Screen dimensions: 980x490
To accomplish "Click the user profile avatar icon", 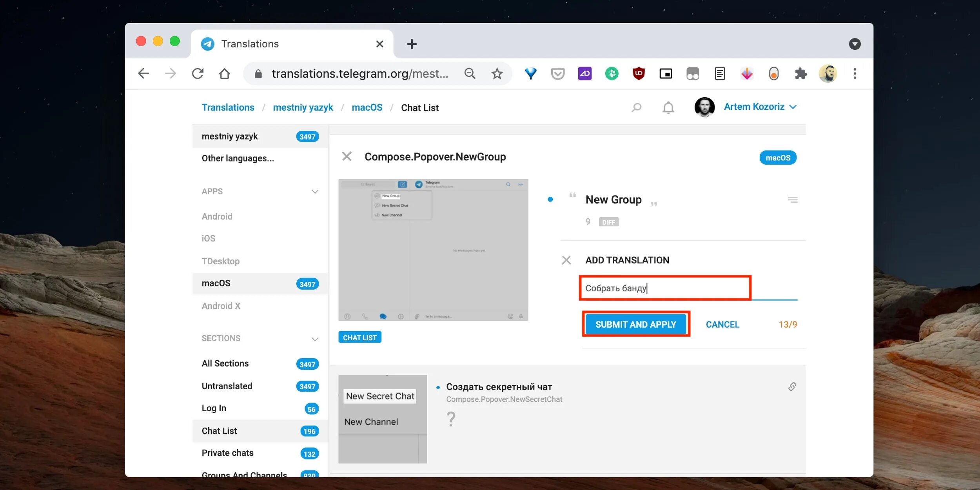I will (704, 107).
